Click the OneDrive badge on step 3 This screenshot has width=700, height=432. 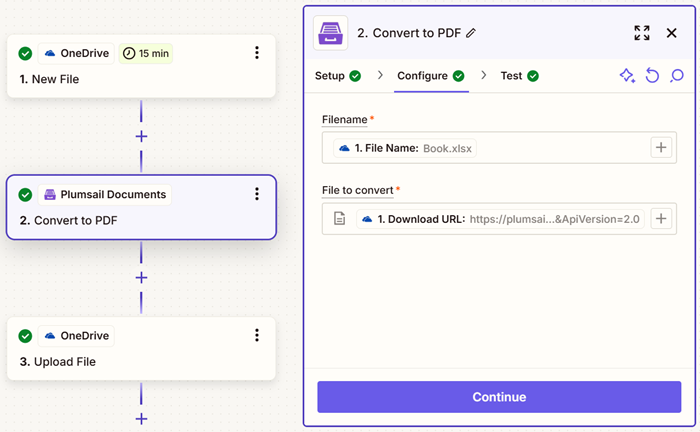click(76, 336)
